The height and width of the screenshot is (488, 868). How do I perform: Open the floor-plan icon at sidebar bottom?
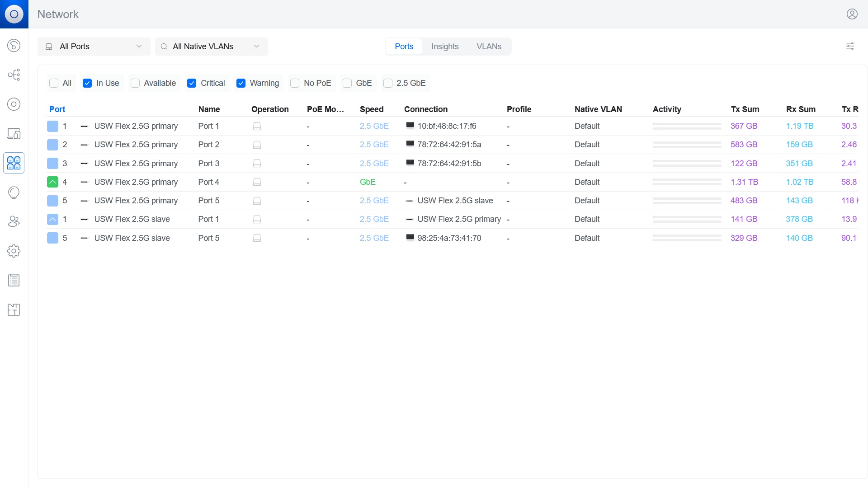click(14, 310)
